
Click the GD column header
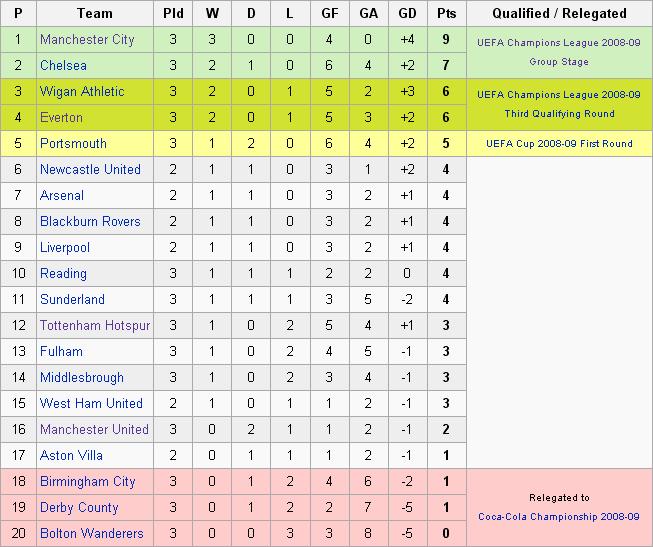click(x=407, y=13)
